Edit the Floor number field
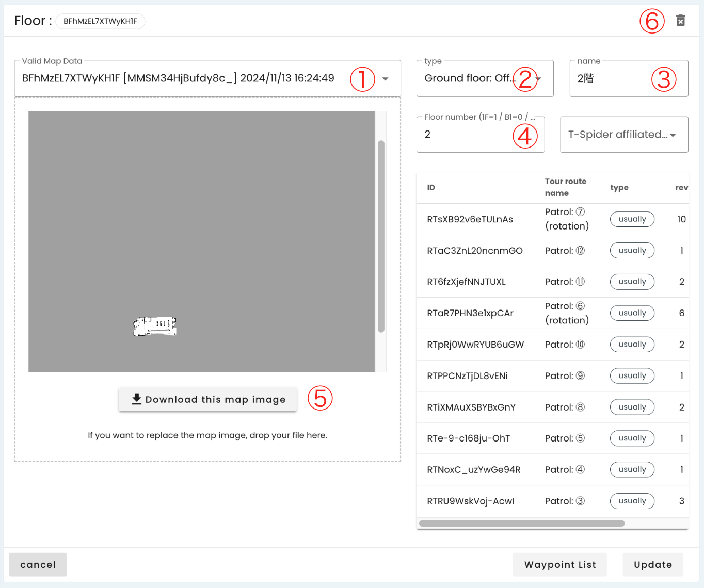The width and height of the screenshot is (704, 588). coord(481,135)
